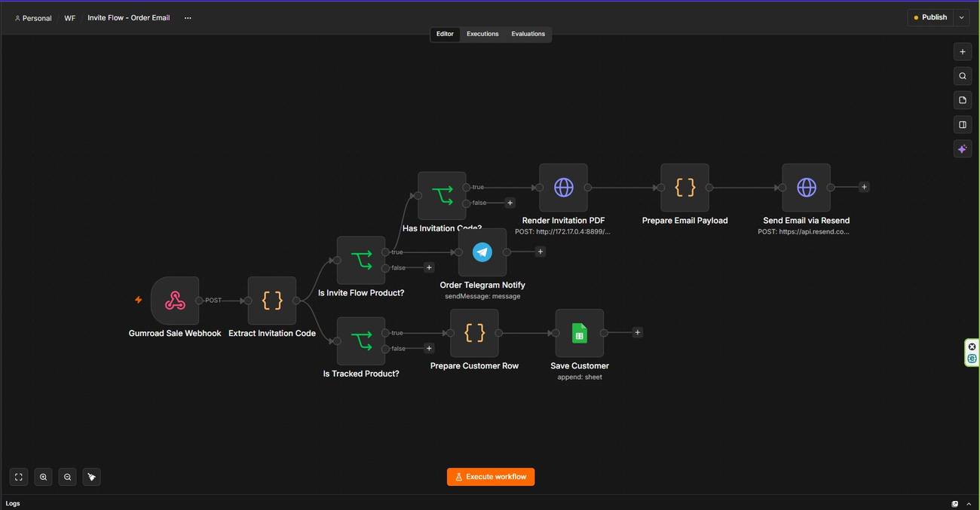The width and height of the screenshot is (980, 510).
Task: Expand the Publish dropdown arrow
Action: pos(961,17)
